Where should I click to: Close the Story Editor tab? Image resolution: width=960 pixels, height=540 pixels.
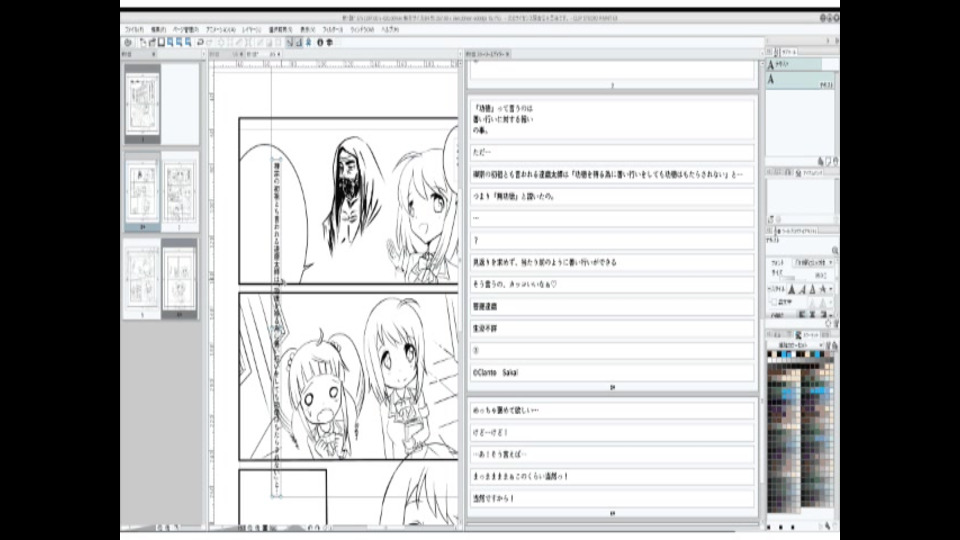(508, 54)
